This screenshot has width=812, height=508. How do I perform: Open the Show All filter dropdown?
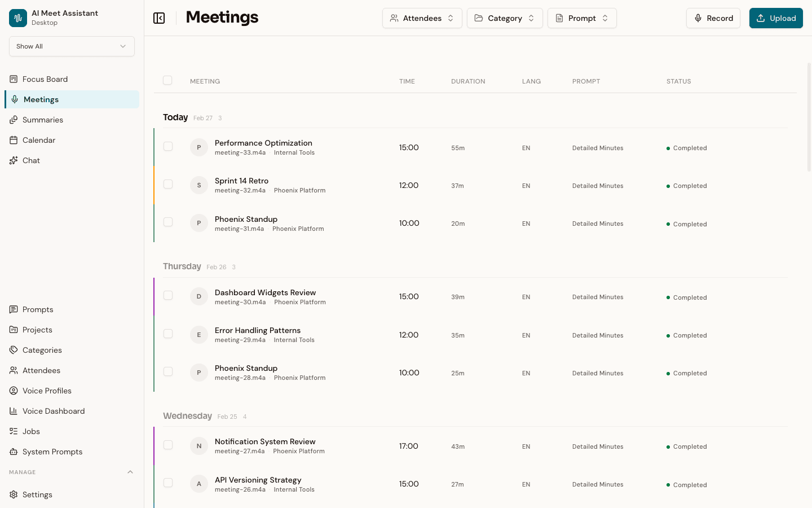tap(72, 46)
